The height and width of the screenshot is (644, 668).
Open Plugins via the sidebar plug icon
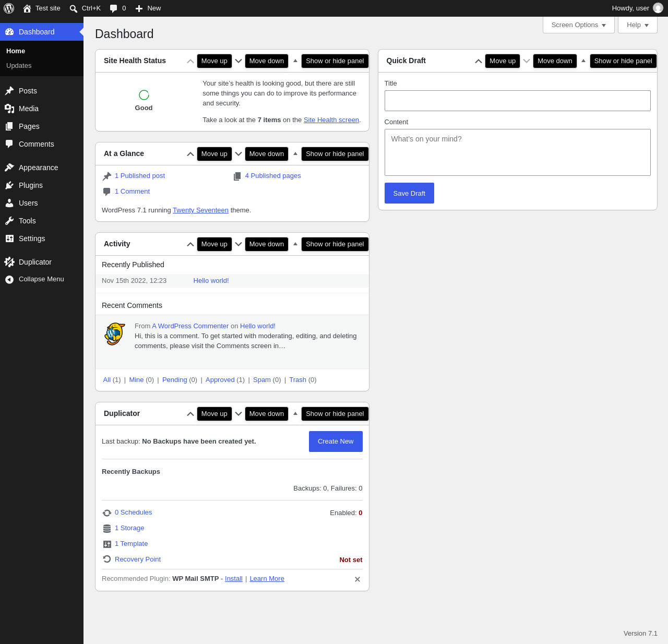pos(9,185)
